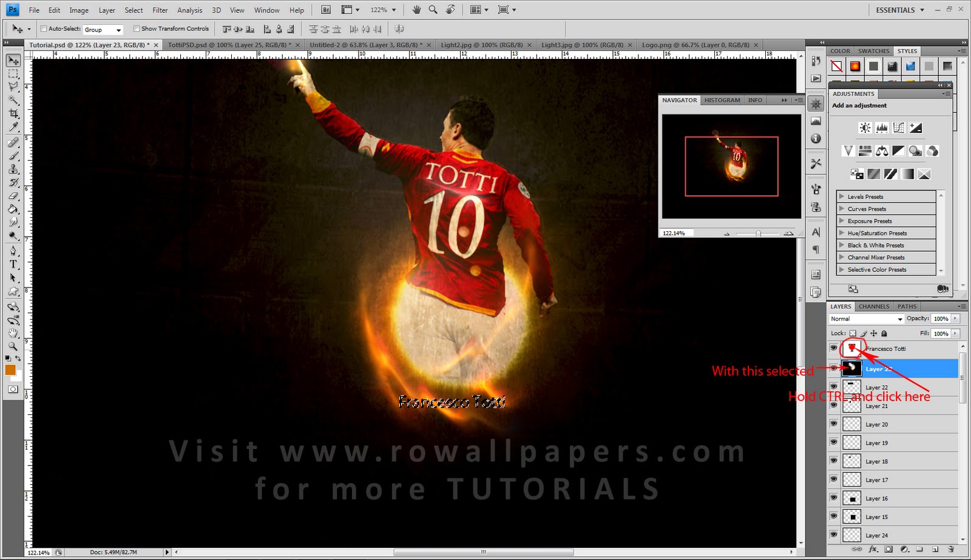Select the Pen tool
Screen dimensions: 971x560
tap(13, 251)
